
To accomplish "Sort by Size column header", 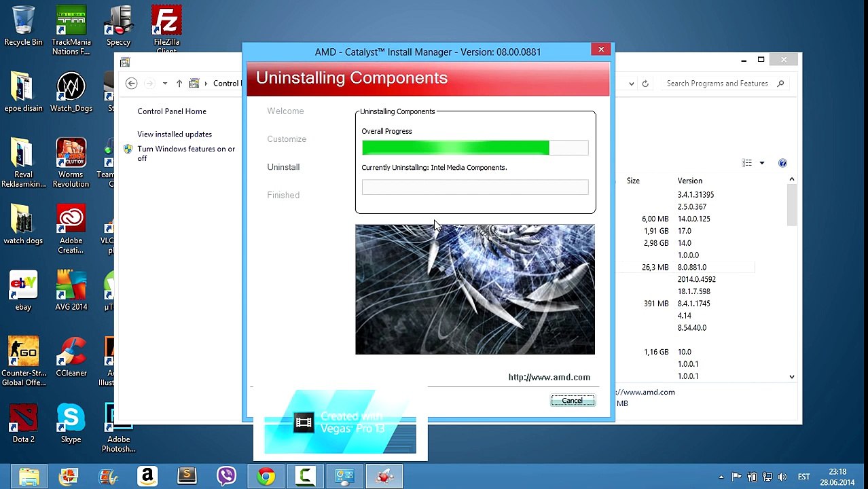I will [x=633, y=181].
